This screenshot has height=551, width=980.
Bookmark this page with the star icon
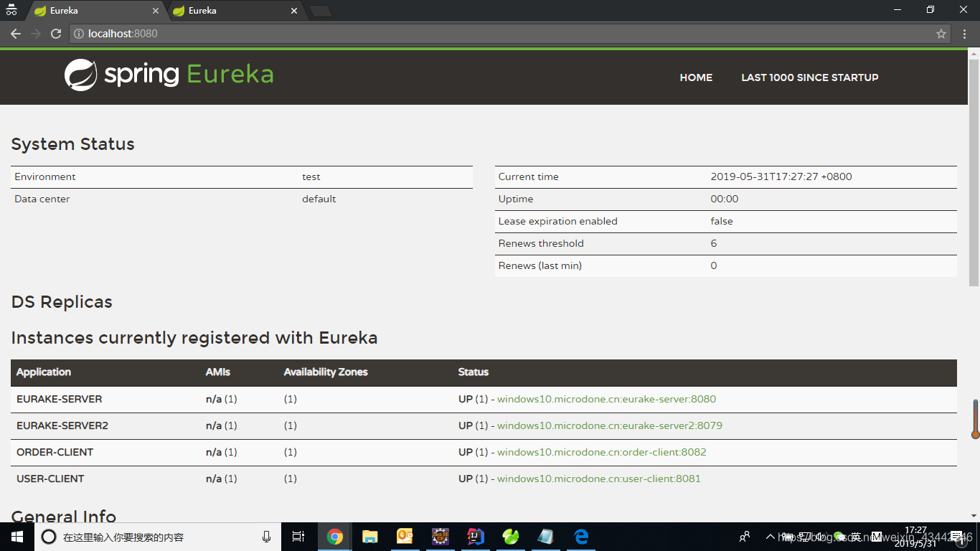click(941, 34)
